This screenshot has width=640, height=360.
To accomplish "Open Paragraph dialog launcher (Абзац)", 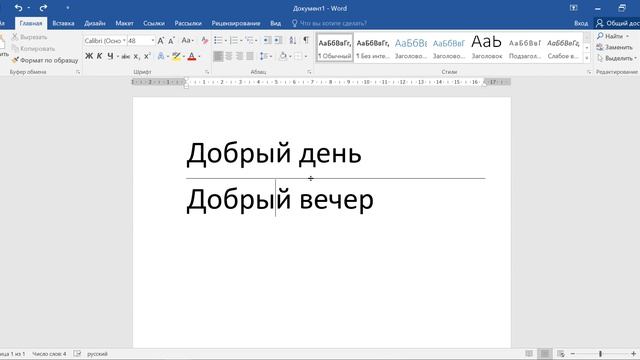I will coord(309,72).
